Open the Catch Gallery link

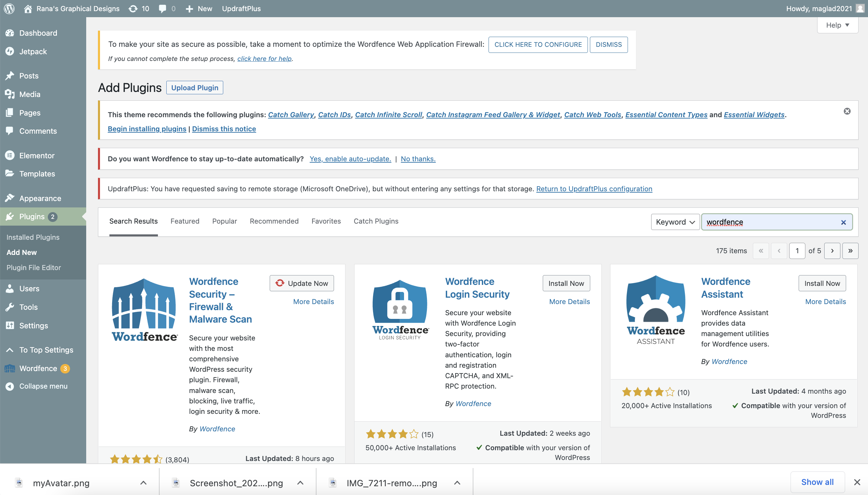click(x=291, y=114)
